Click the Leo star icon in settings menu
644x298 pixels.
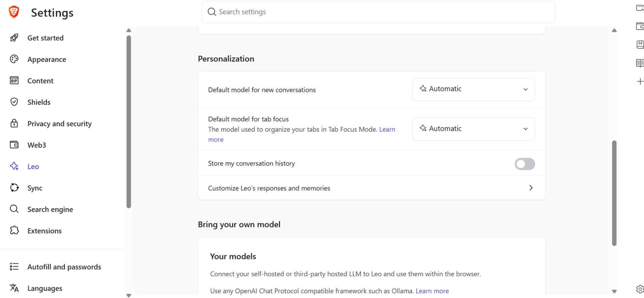pos(14,166)
